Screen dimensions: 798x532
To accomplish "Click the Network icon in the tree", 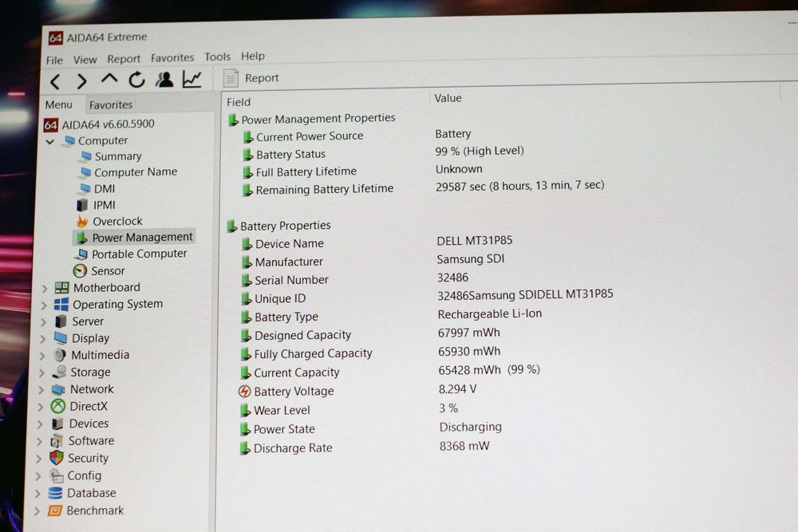I will click(x=58, y=389).
